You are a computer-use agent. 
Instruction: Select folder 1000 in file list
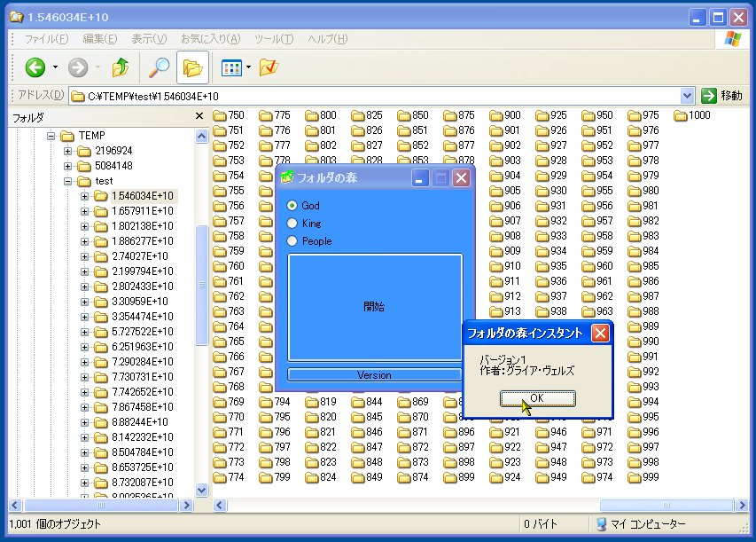click(692, 115)
